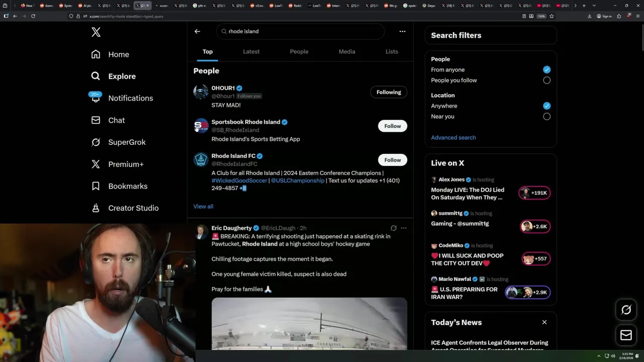Click the back arrow beside search box

(x=197, y=31)
